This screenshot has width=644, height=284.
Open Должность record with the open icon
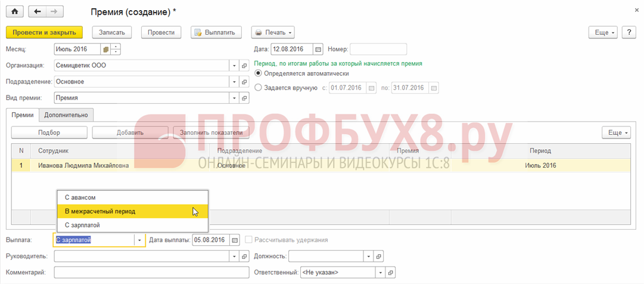pos(378,257)
